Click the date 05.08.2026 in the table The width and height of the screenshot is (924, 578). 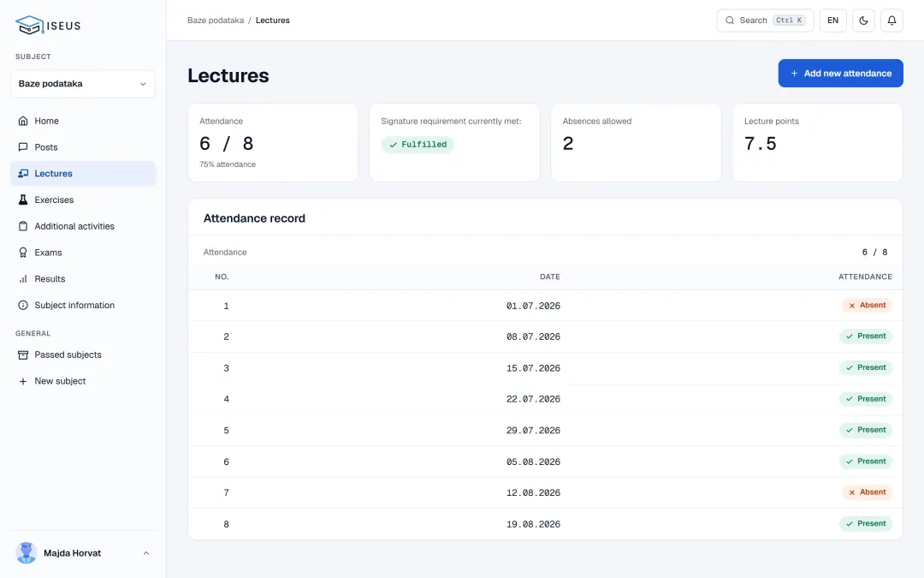coord(533,462)
